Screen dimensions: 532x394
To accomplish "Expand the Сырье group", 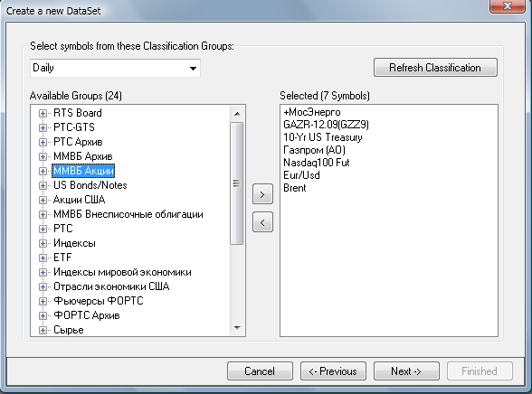I will (x=43, y=330).
